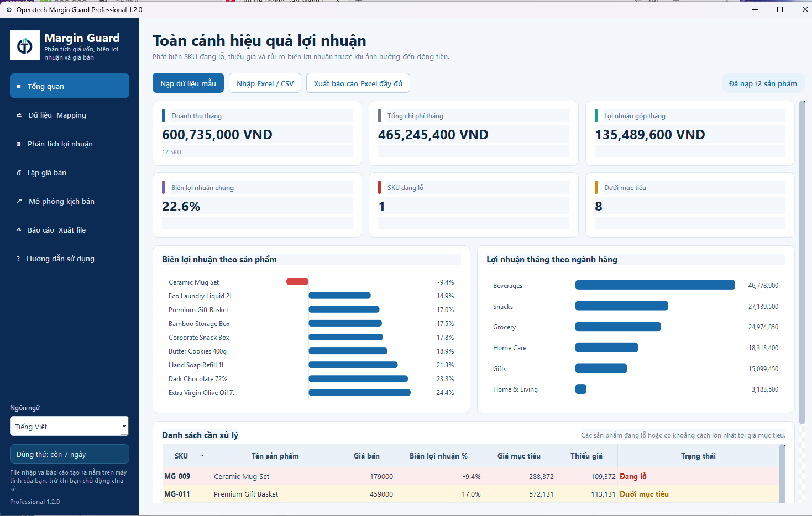
Task: Click the Danh sách cần xử lý table scrollbar
Action: tap(782, 473)
